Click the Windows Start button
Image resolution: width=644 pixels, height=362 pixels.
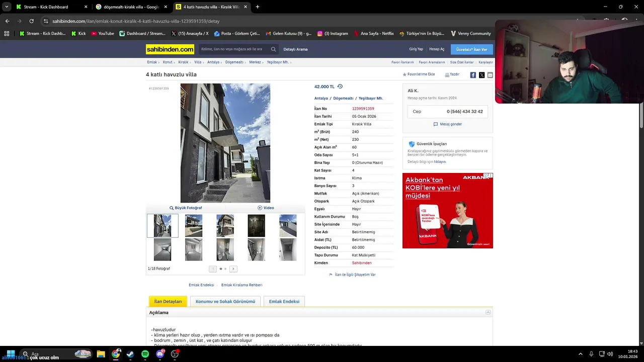[x=11, y=354]
